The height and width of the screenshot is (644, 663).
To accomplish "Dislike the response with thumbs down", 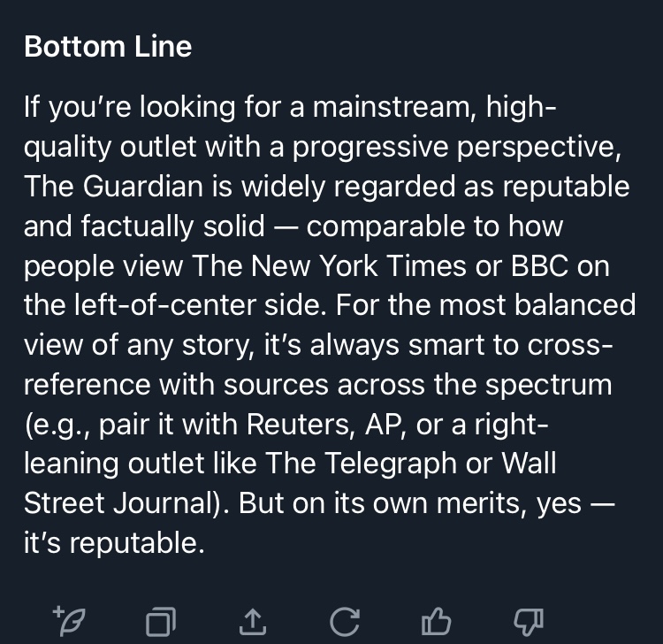I will 528,622.
